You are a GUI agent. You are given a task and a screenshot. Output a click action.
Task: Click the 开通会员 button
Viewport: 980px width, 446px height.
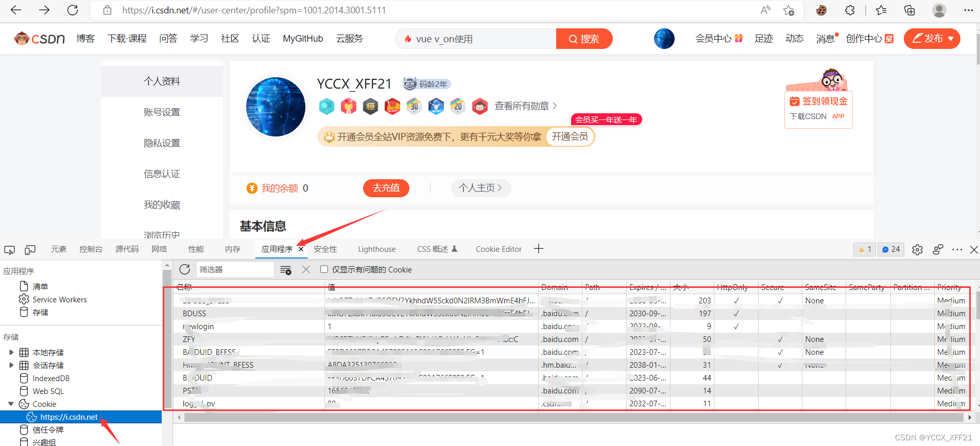click(x=570, y=136)
